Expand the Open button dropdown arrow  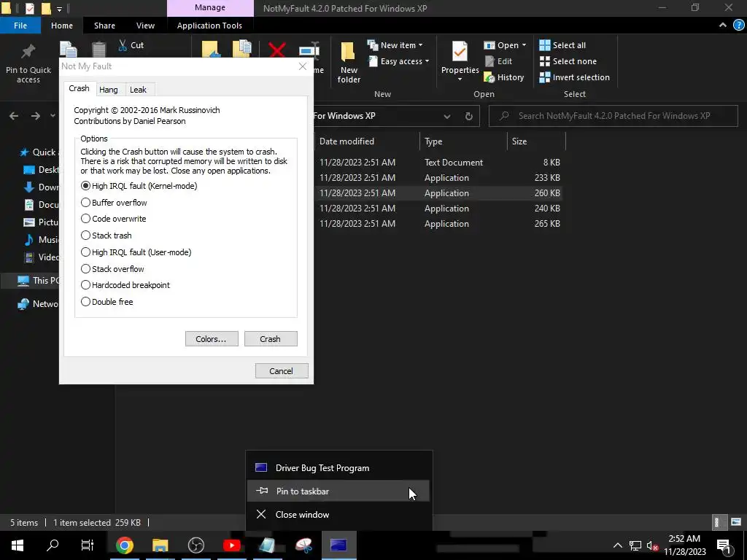point(524,45)
